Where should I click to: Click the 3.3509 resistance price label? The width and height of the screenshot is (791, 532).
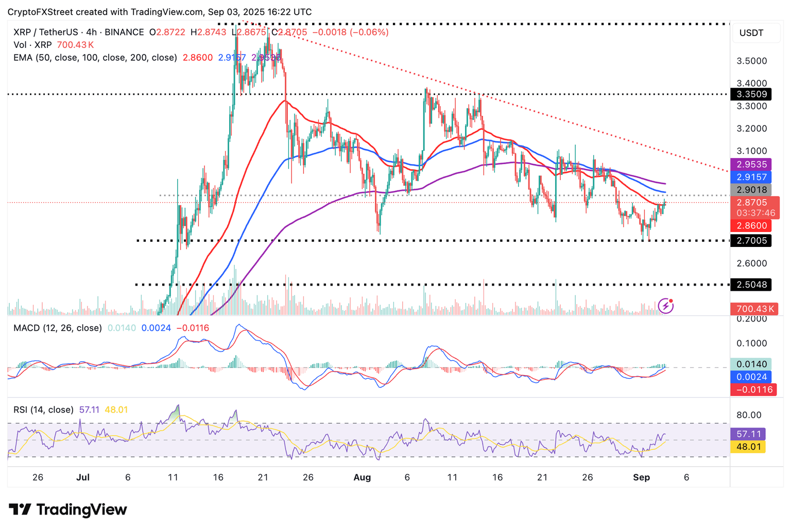[x=751, y=94]
